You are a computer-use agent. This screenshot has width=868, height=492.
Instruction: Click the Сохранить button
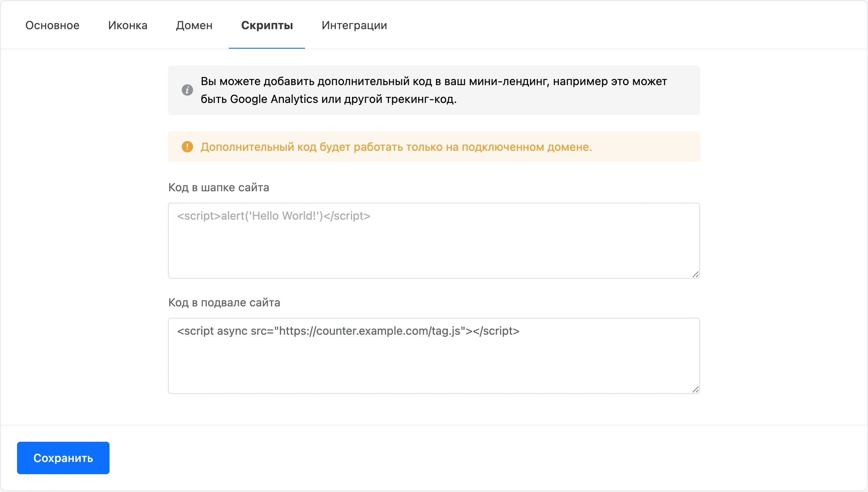click(63, 458)
